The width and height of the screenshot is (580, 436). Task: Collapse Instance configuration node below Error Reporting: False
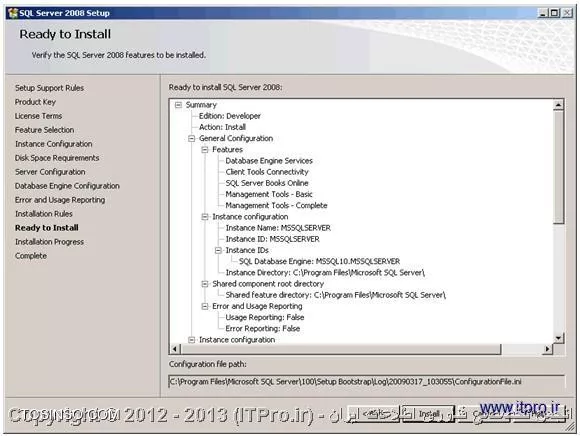pos(192,339)
